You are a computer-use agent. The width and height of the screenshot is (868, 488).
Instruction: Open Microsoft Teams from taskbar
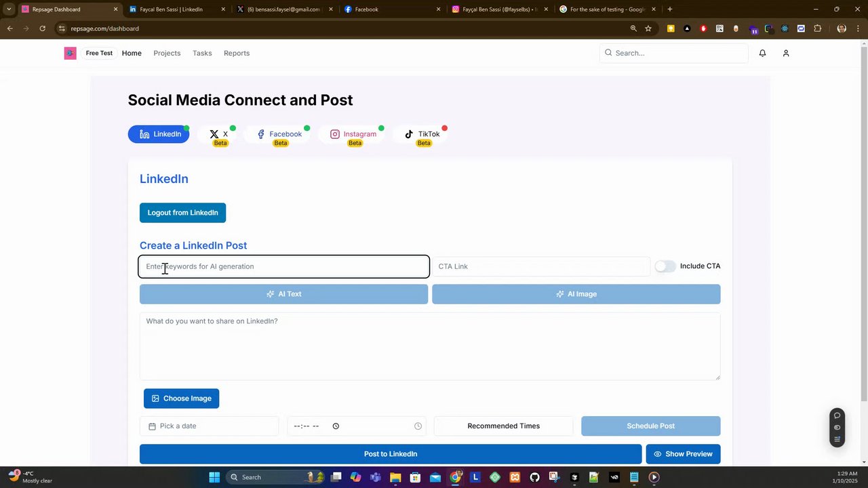pyautogui.click(x=375, y=477)
